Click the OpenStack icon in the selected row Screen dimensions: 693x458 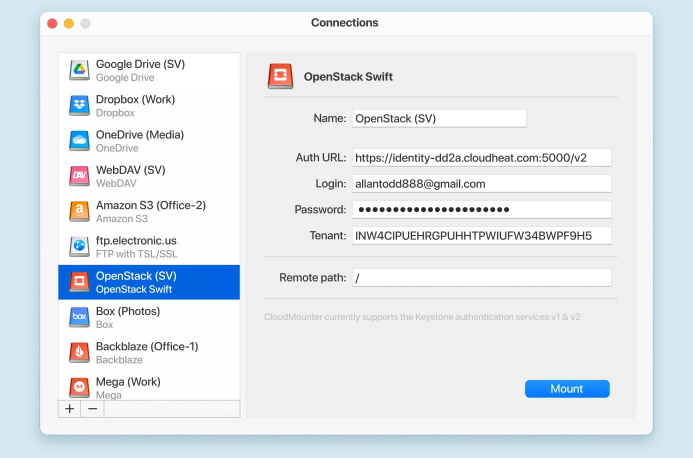[x=80, y=282]
